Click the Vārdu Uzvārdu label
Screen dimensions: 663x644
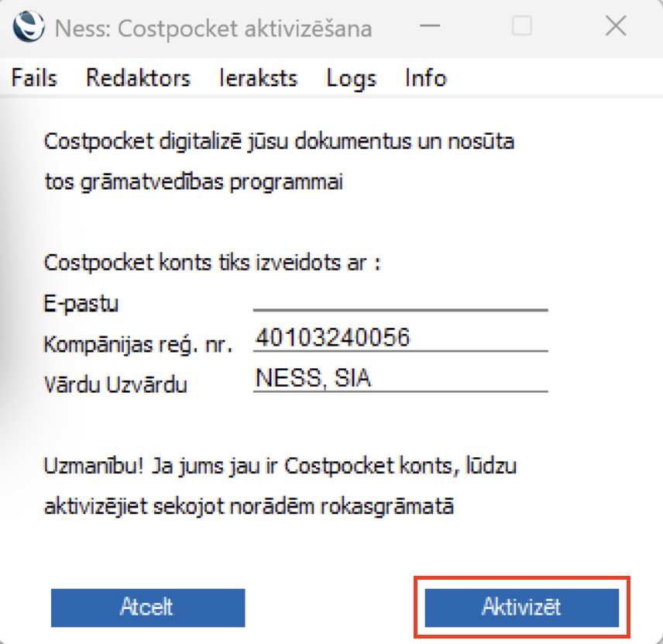115,384
